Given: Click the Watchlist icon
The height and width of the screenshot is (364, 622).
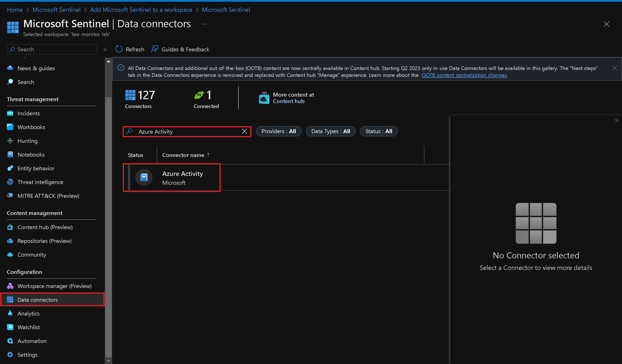Looking at the screenshot, I should point(10,327).
